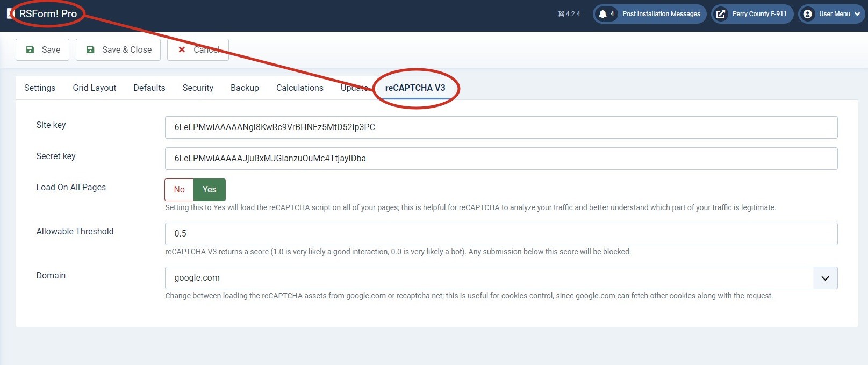868x365 pixels.
Task: Open Post Installation Messages
Action: (x=650, y=14)
